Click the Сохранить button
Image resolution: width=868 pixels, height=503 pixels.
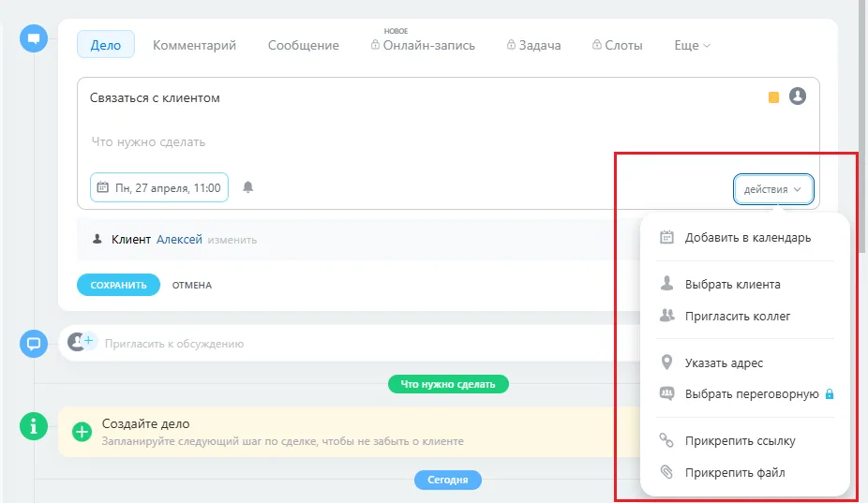(118, 285)
